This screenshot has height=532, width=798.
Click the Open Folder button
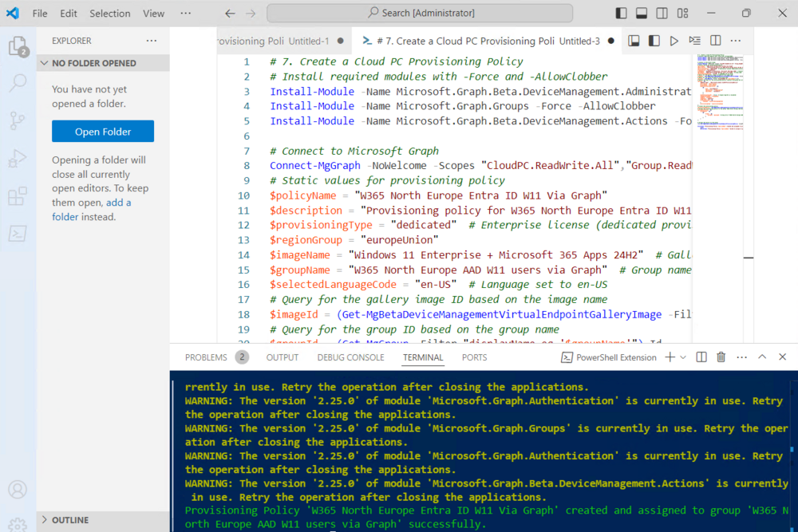103,132
